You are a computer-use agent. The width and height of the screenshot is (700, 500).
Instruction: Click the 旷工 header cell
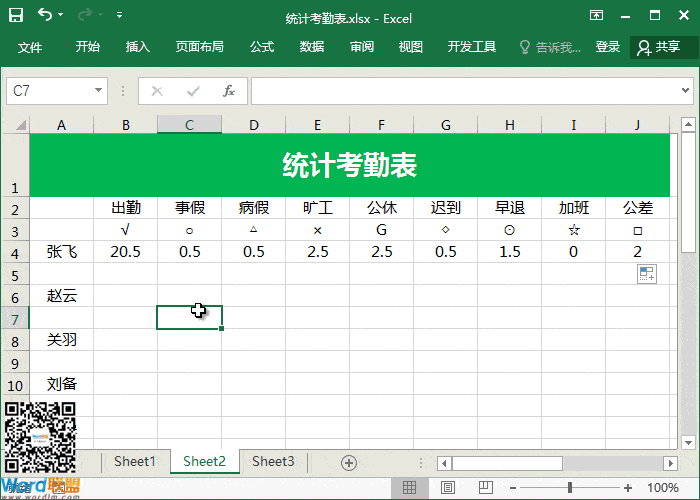(x=317, y=208)
